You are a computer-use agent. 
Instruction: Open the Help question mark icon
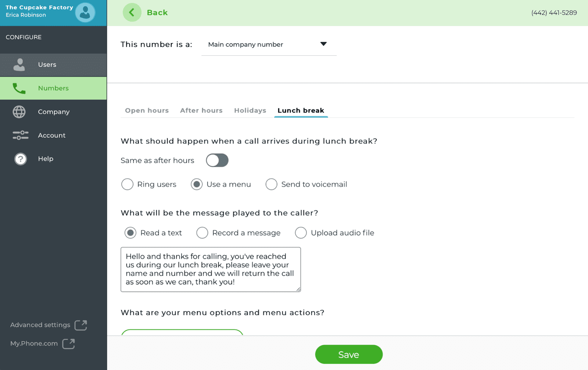click(x=21, y=159)
